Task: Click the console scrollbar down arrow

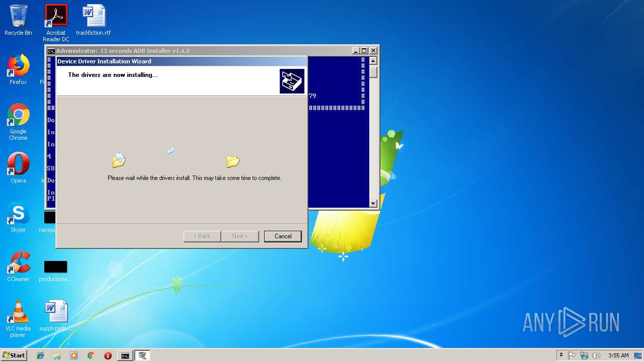Action: pos(373,203)
